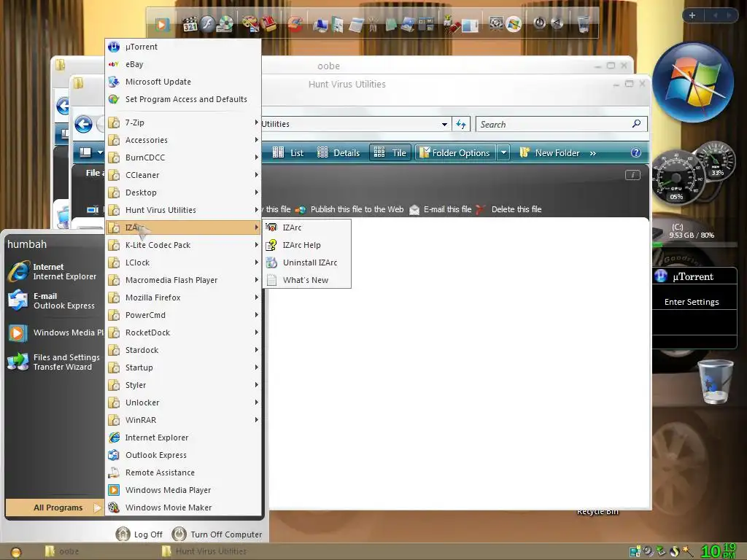This screenshot has width=747, height=560.
Task: Launch IZArc from the submenu
Action: click(307, 227)
